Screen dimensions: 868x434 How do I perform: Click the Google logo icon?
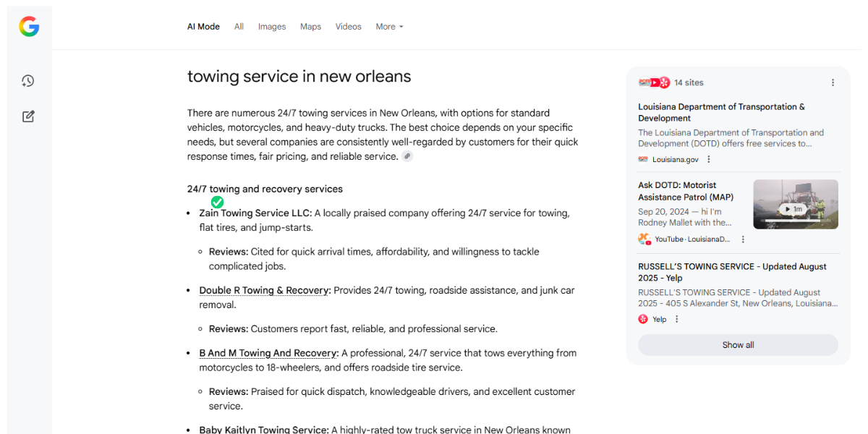coord(29,27)
